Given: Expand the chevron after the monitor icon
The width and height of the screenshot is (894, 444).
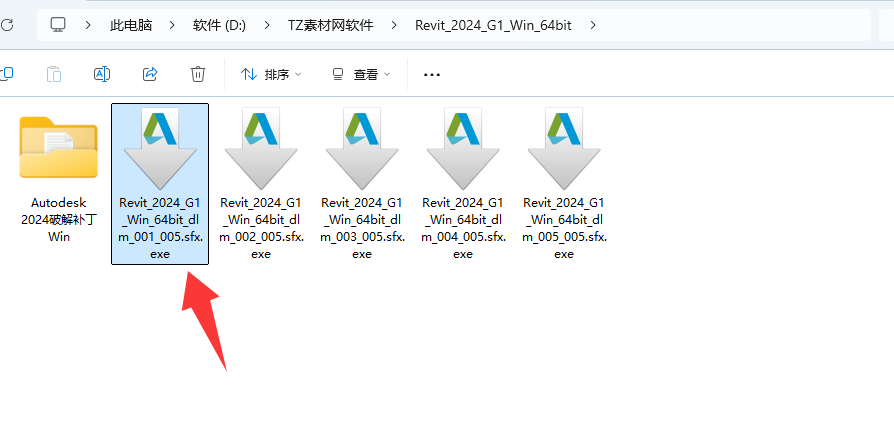Looking at the screenshot, I should (x=88, y=25).
